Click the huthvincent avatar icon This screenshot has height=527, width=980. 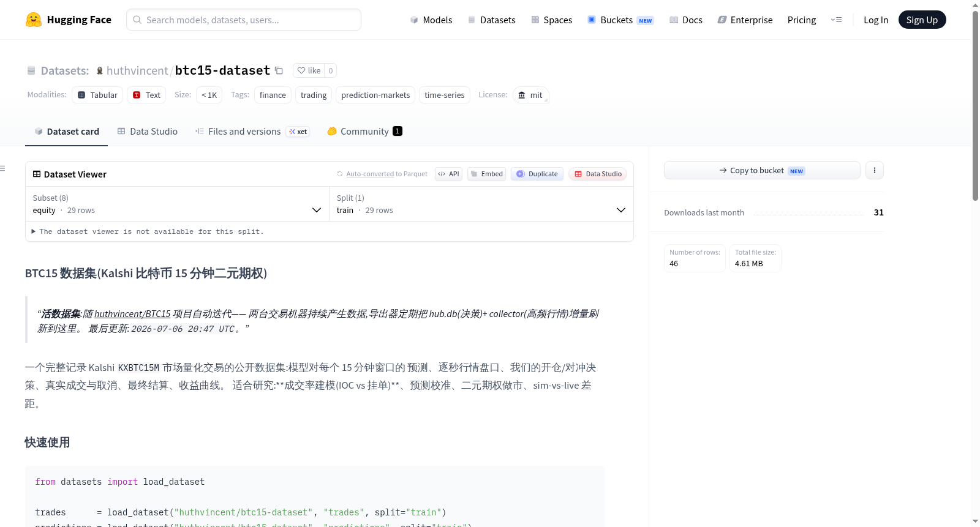tap(100, 70)
